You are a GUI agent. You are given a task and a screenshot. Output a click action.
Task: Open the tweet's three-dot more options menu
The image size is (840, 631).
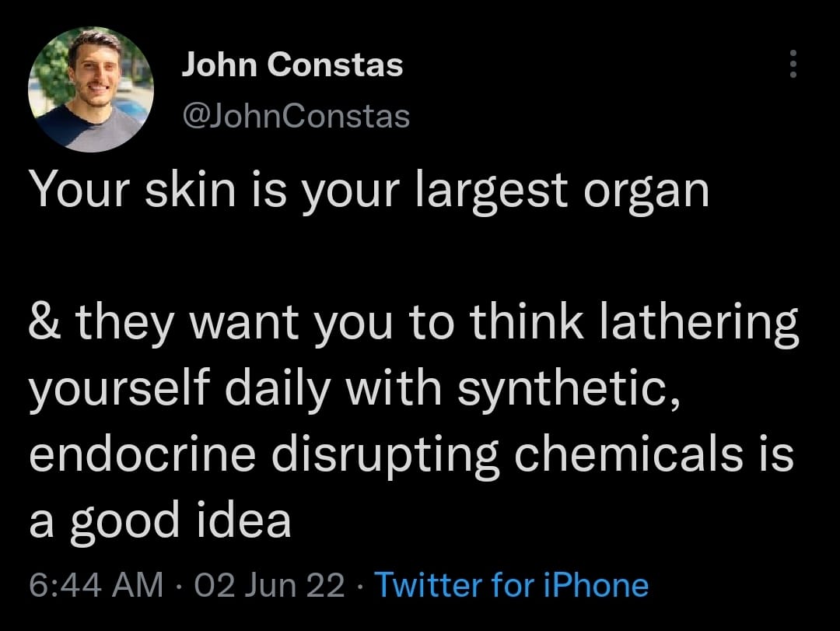click(793, 64)
